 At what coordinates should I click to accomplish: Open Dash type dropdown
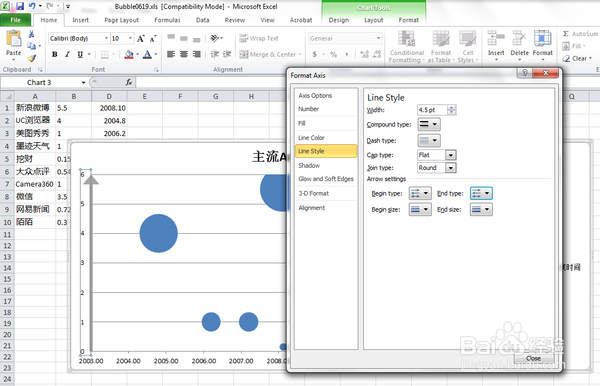pos(429,140)
